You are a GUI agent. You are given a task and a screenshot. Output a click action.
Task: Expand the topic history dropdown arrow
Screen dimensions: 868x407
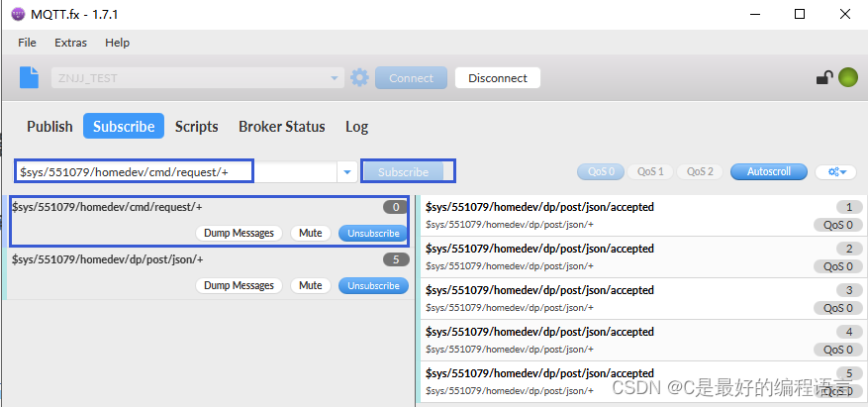tap(347, 172)
